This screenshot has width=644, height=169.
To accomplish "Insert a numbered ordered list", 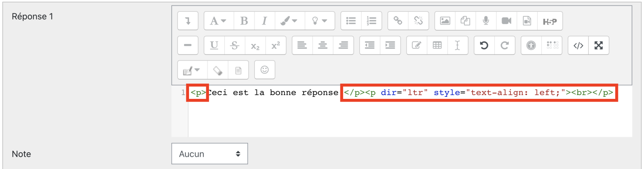I will [x=371, y=21].
